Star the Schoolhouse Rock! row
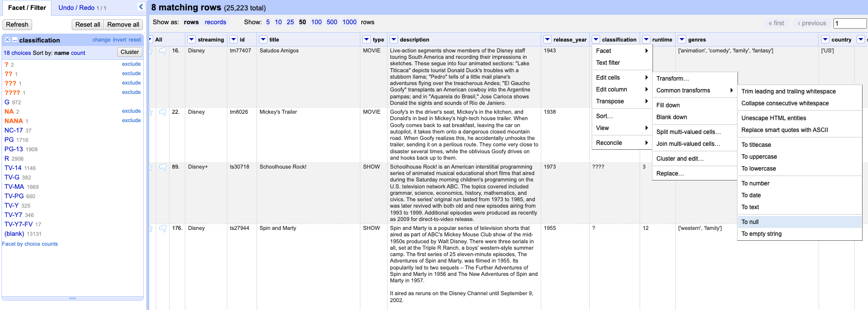 point(151,167)
